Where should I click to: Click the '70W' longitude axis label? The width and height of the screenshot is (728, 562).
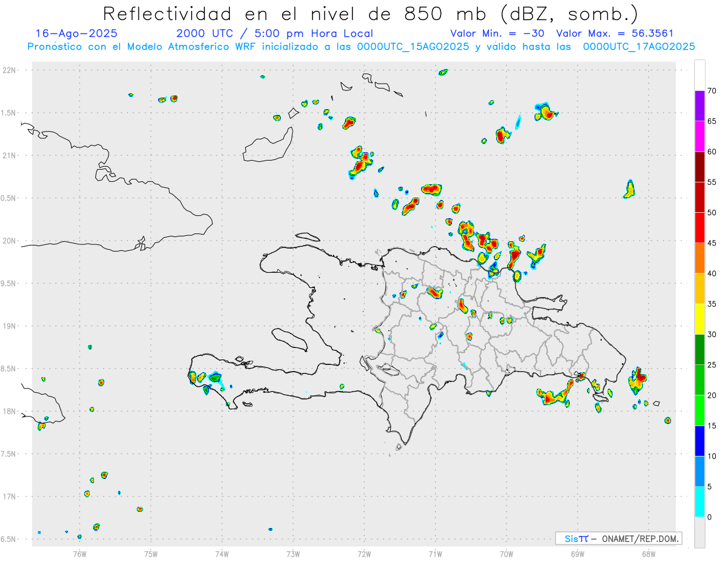coord(507,553)
